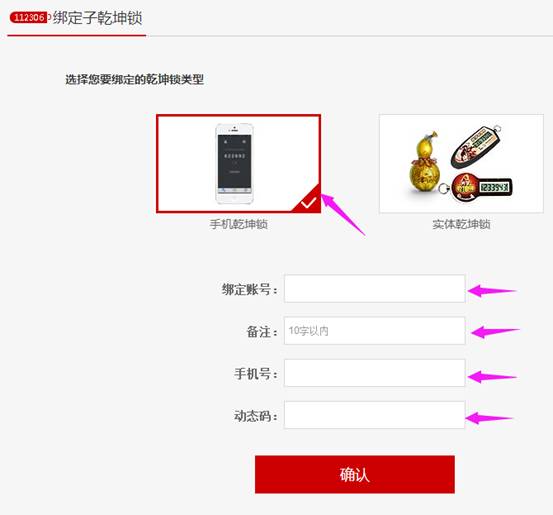This screenshot has height=515, width=553.
Task: Focus the 动态码 input field
Action: (x=375, y=415)
